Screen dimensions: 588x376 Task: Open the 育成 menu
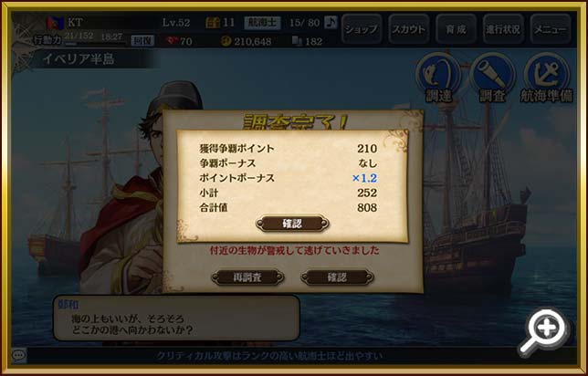[x=456, y=29]
